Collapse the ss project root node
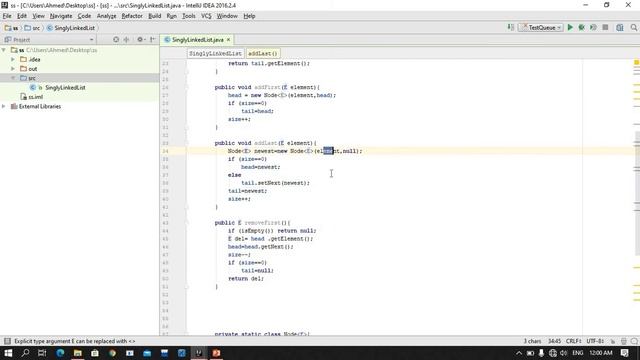Image resolution: width=640 pixels, height=360 pixels. (4, 50)
